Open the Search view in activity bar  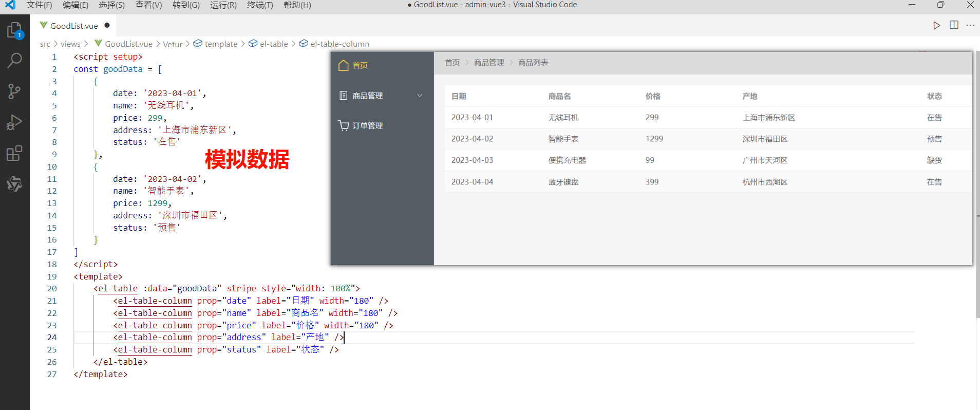14,61
